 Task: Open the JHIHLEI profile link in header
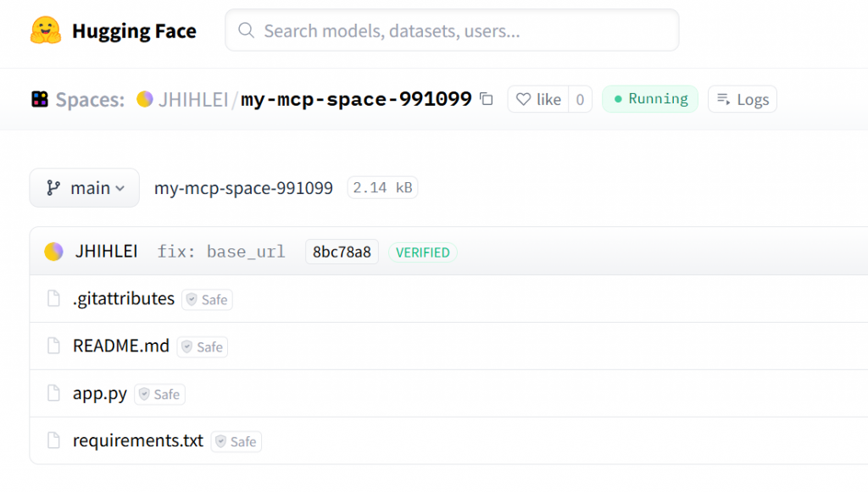(x=193, y=100)
